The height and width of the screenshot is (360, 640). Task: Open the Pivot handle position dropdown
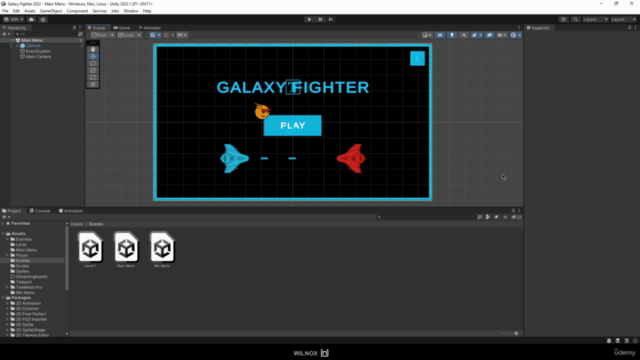pos(102,35)
